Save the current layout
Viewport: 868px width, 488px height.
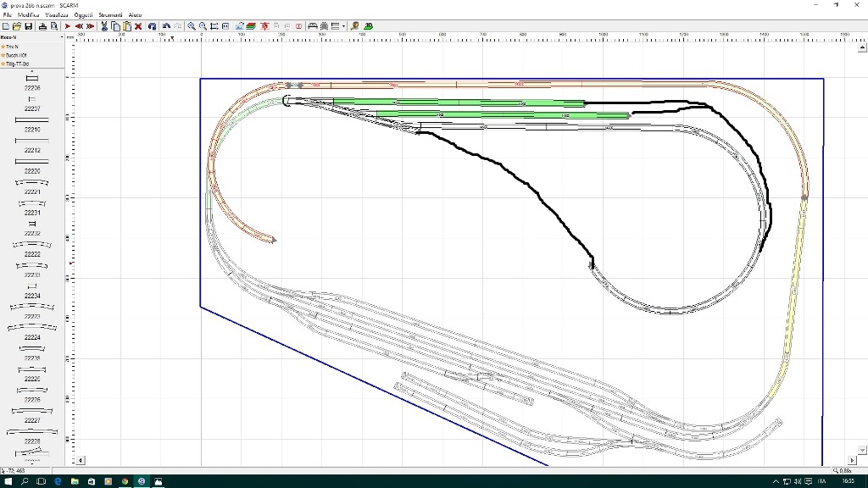coord(28,26)
